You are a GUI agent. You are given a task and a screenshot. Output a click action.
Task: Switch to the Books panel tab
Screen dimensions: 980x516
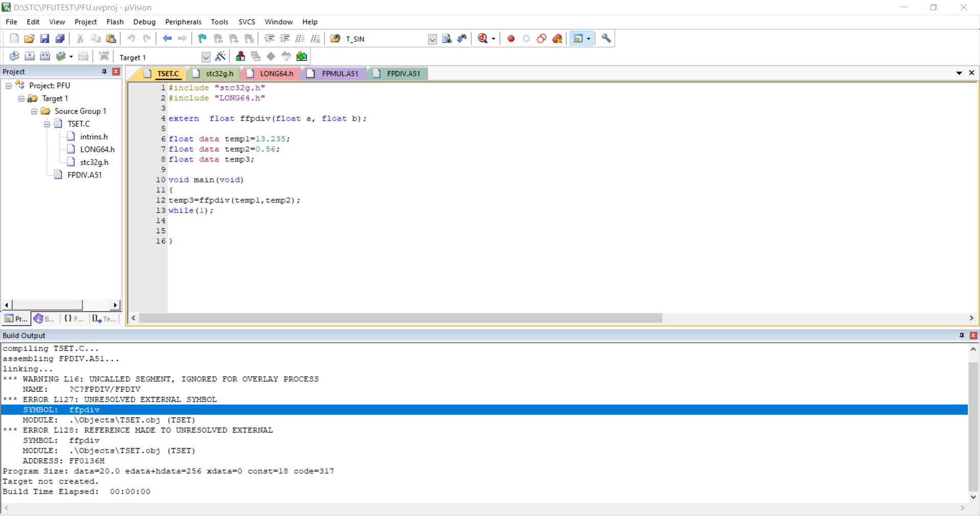click(x=44, y=319)
